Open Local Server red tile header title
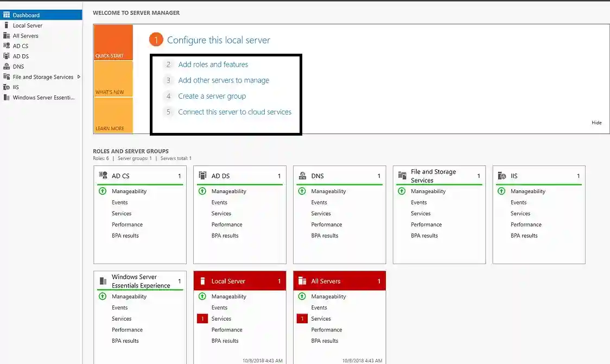This screenshot has width=610, height=364. [228, 281]
